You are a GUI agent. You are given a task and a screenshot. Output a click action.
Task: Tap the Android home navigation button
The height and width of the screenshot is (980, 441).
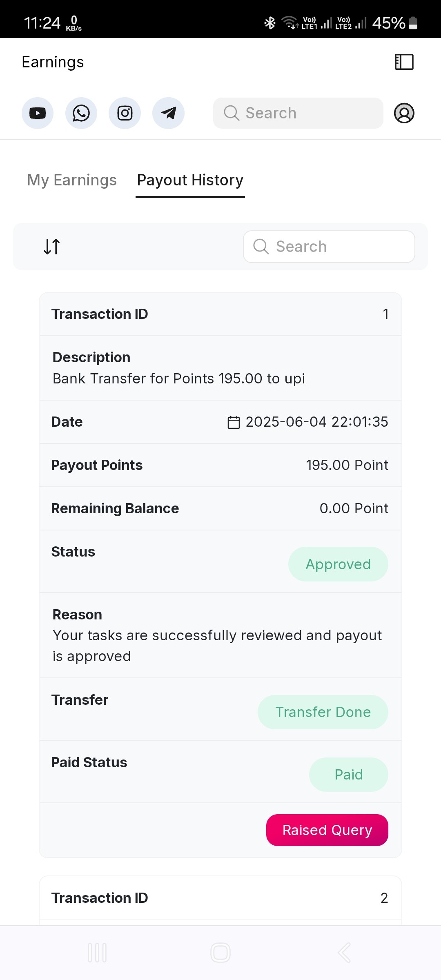click(220, 953)
